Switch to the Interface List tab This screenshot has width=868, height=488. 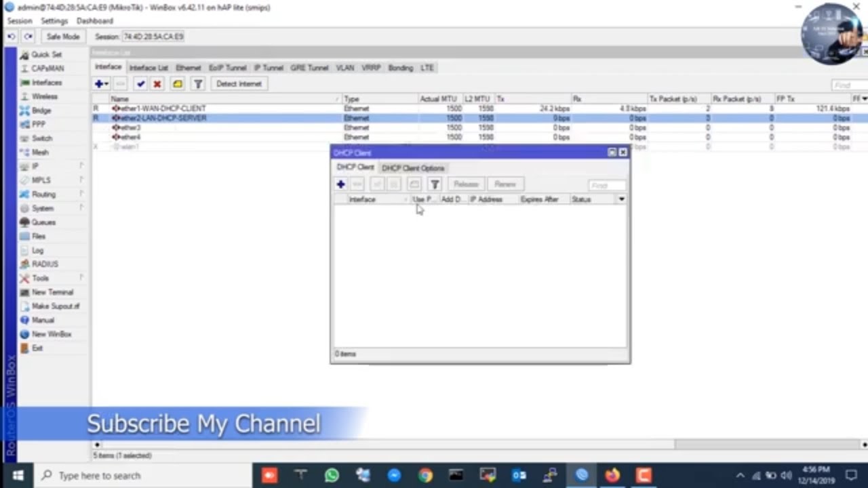(149, 68)
